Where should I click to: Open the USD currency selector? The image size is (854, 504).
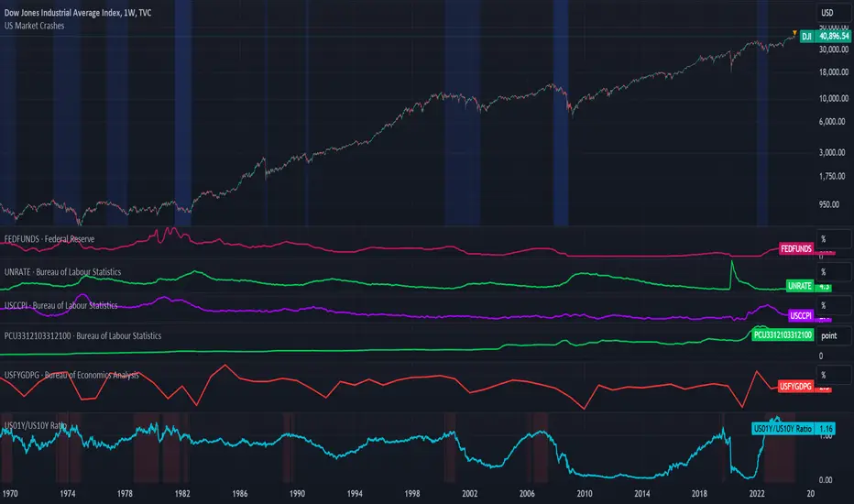[833, 13]
